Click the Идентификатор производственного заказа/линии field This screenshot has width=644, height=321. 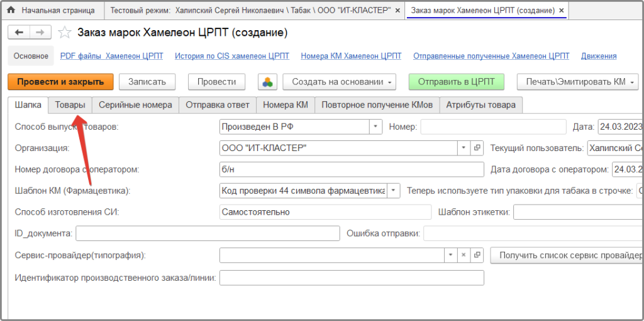(x=352, y=278)
